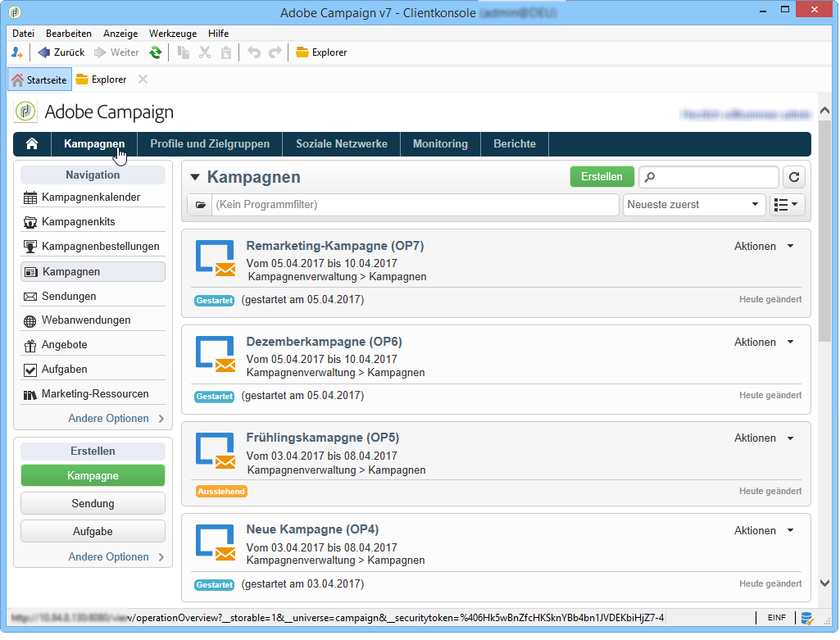The width and height of the screenshot is (840, 640).
Task: Open Aktionen dropdown for Neue Kampagne
Action: [x=764, y=531]
